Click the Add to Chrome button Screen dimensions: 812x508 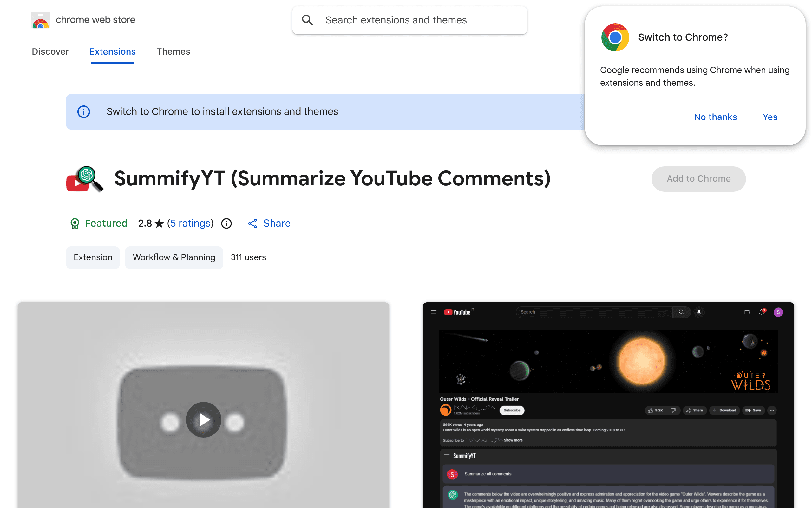tap(698, 179)
